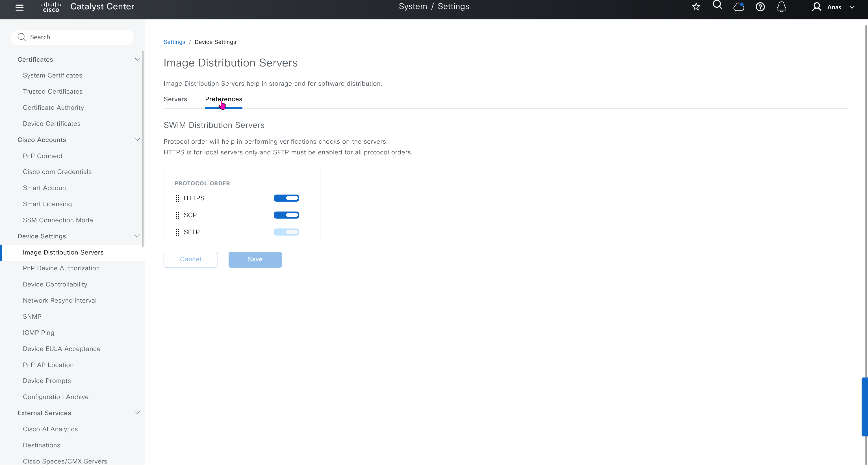Viewport: 868px width, 468px height.
Task: Collapse the Cisco Accounts section
Action: click(137, 140)
